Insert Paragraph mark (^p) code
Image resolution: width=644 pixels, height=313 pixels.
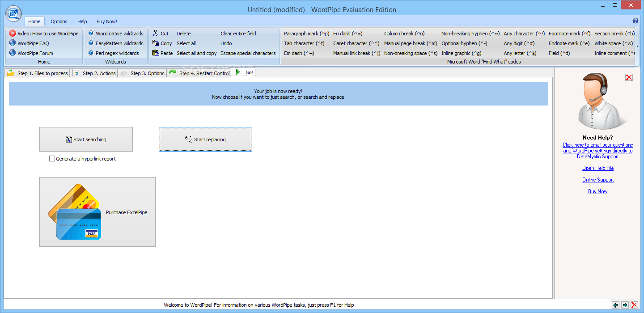tap(306, 34)
